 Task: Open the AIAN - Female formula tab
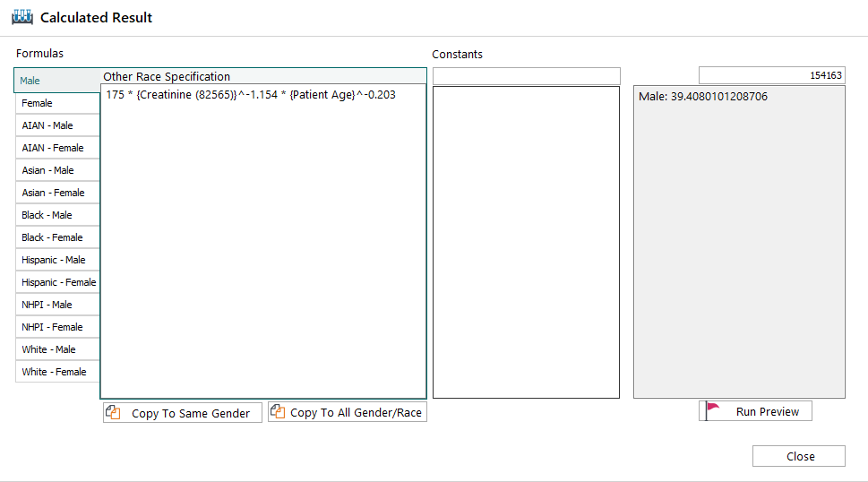[57, 148]
